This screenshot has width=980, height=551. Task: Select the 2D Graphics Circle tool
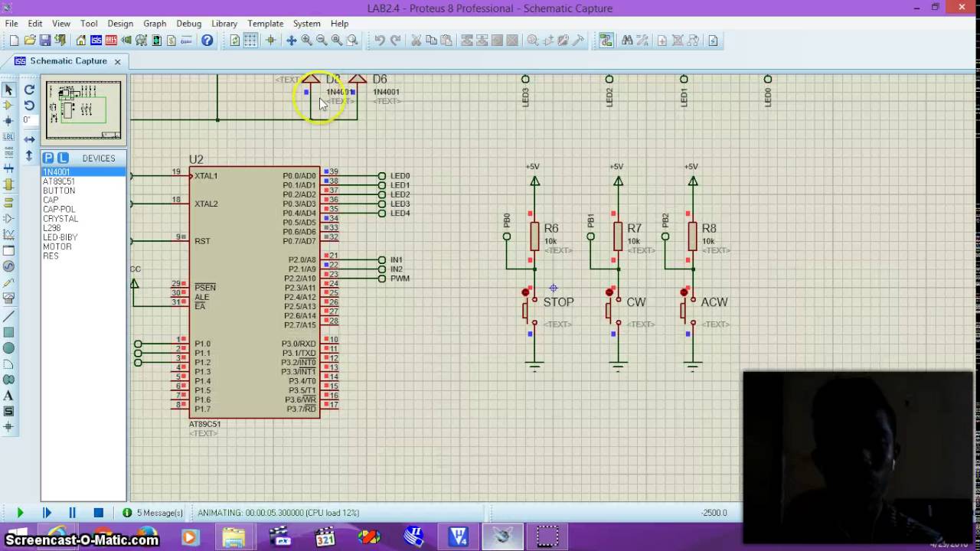click(x=9, y=348)
